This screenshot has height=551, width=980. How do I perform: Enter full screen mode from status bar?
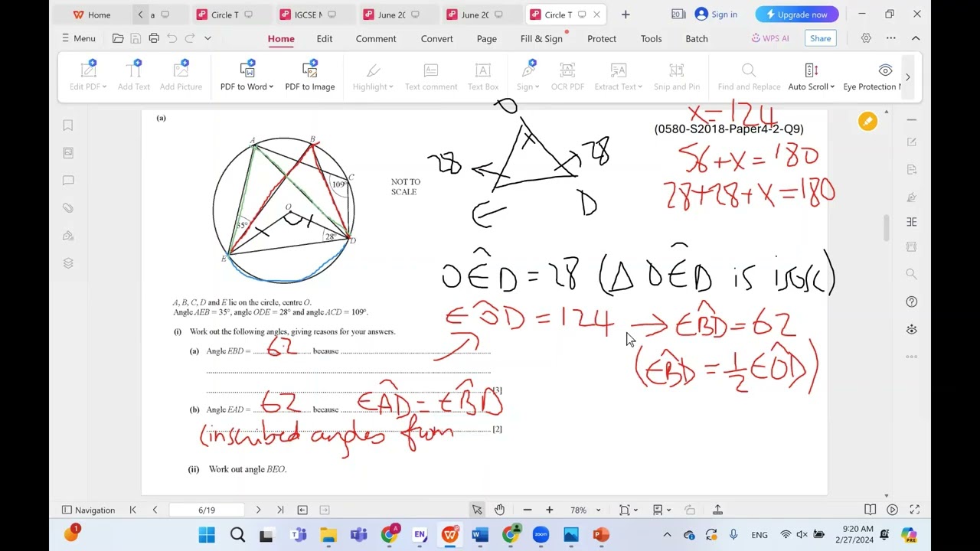point(915,510)
